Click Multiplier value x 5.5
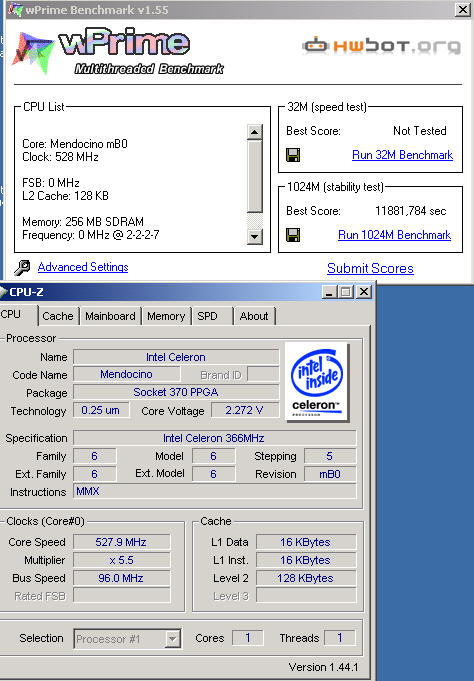The height and width of the screenshot is (681, 474). coord(121,560)
